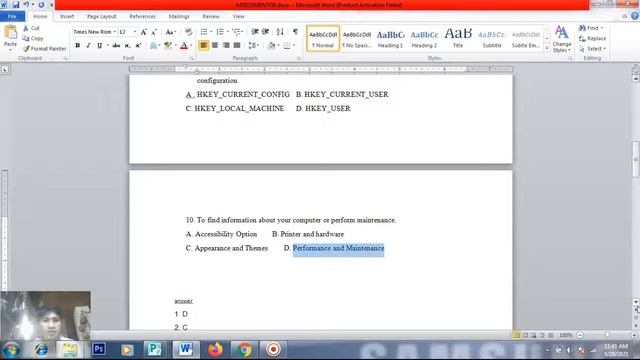Open Find in Editing group
This screenshot has width=640, height=360.
pyautogui.click(x=591, y=28)
